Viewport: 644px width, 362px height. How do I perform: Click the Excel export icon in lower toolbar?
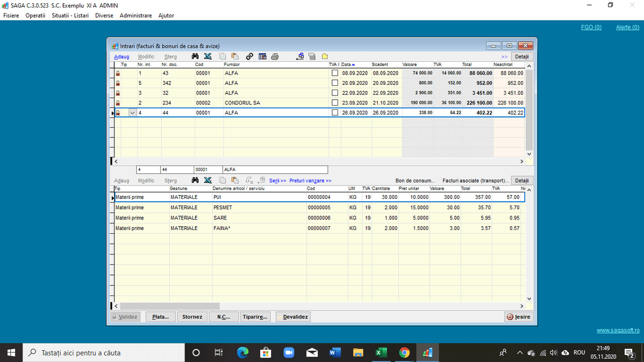(x=208, y=181)
